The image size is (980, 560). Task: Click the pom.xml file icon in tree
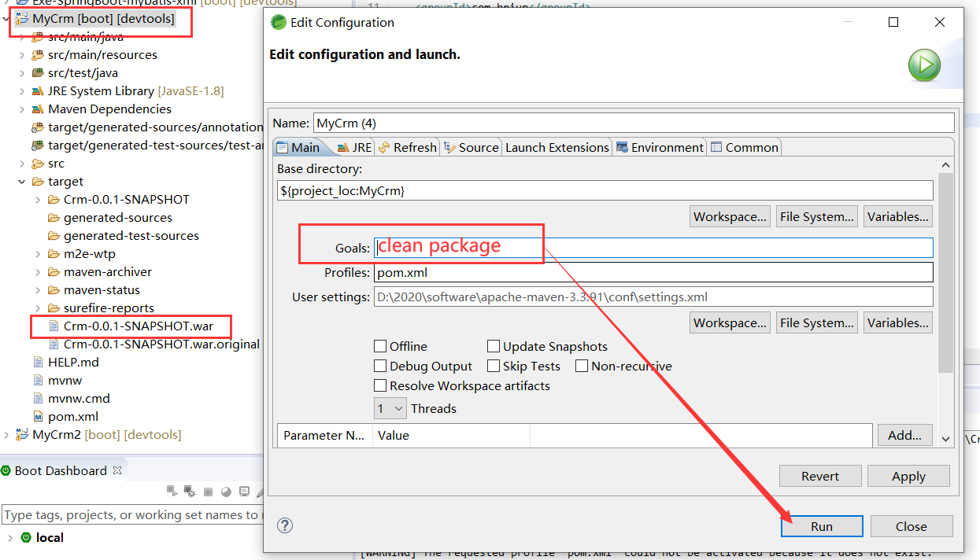point(38,416)
